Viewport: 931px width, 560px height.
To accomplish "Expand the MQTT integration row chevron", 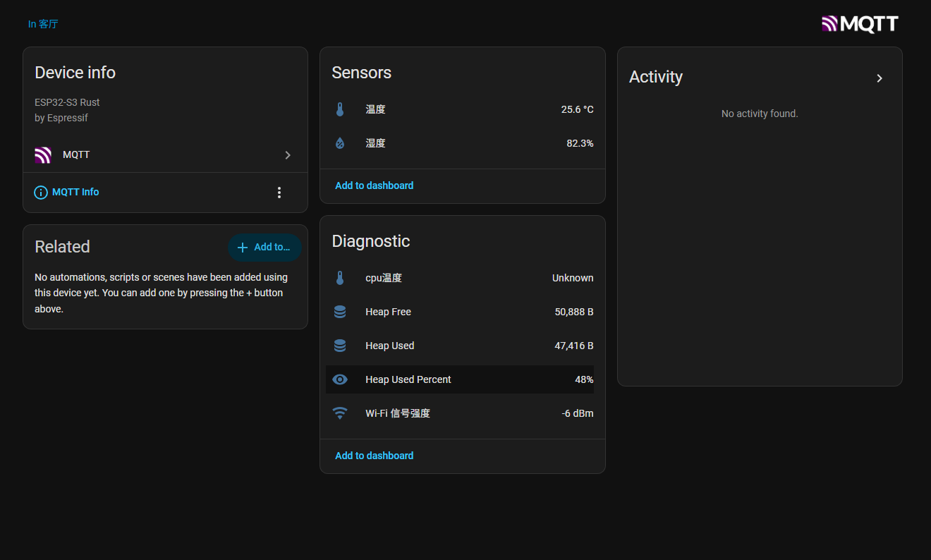I will coord(288,155).
